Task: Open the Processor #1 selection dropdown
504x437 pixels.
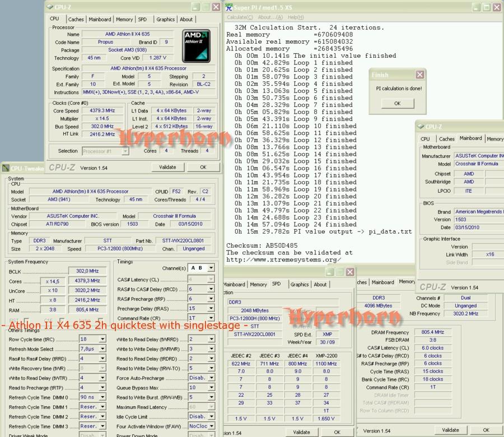Action: 125,151
